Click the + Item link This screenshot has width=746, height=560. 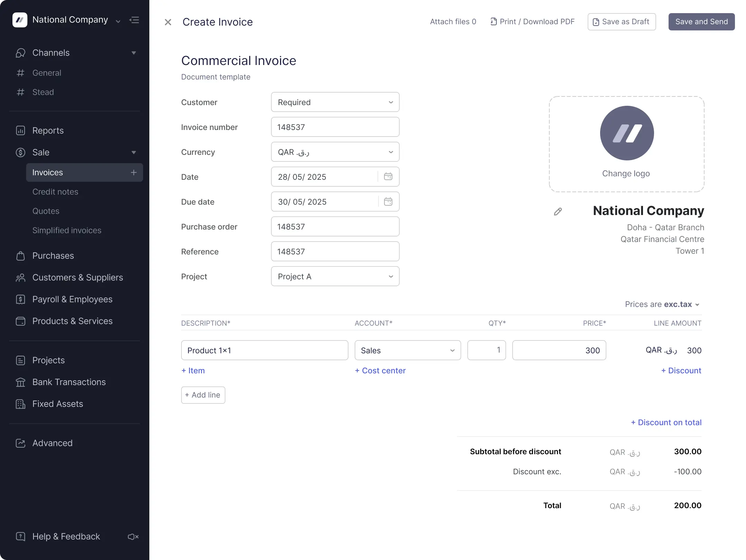coord(193,371)
